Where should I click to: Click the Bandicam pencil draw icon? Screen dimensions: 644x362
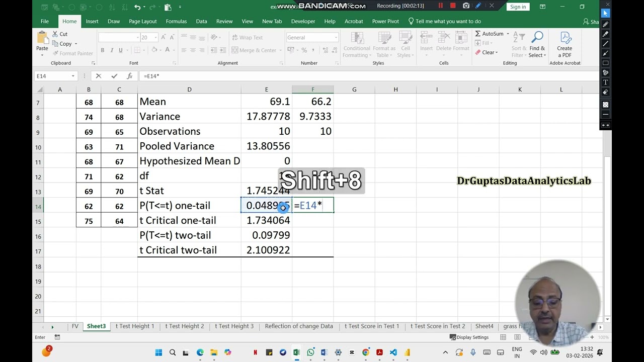point(478,6)
